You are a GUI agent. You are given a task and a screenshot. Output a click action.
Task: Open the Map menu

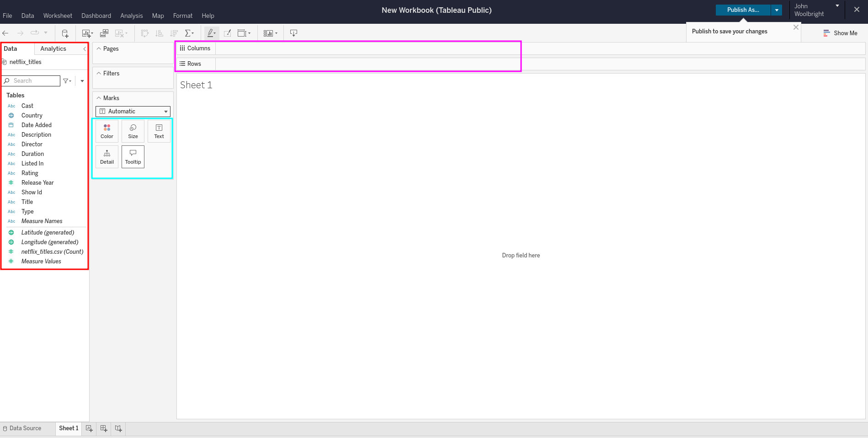(158, 16)
